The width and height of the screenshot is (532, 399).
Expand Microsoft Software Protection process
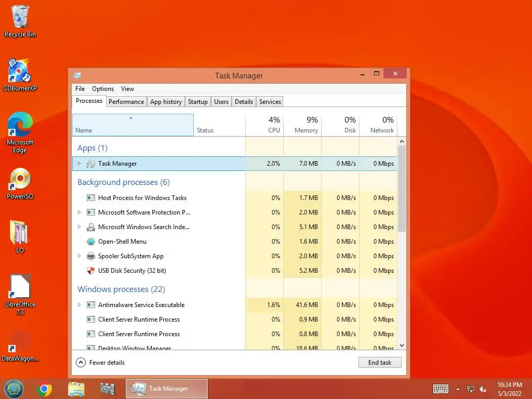[x=79, y=212]
